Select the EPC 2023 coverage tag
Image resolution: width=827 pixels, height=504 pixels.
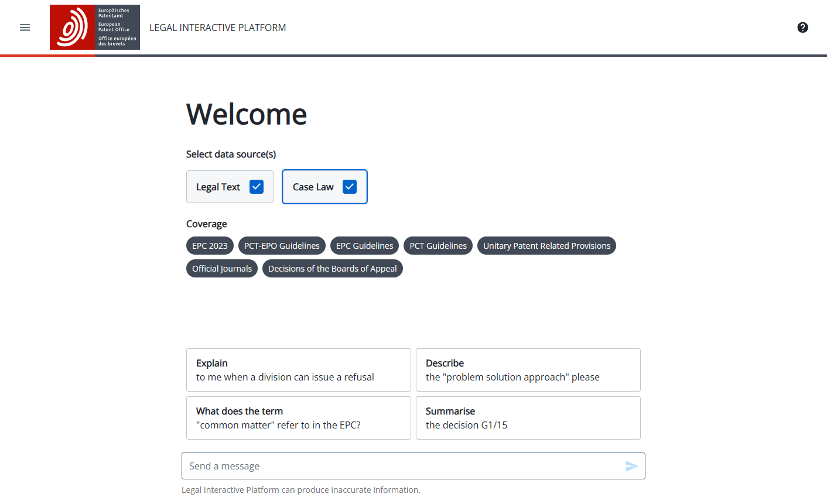pos(209,245)
